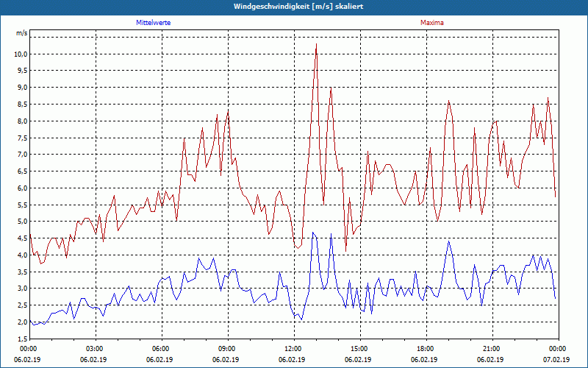Click the 6,5 y-axis value
This screenshot has width=588, height=368.
23,171
